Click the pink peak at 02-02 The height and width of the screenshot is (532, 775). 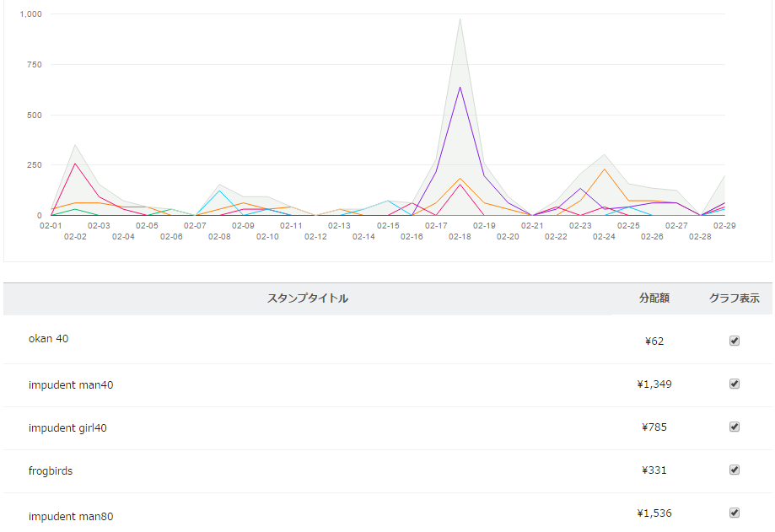[75, 164]
